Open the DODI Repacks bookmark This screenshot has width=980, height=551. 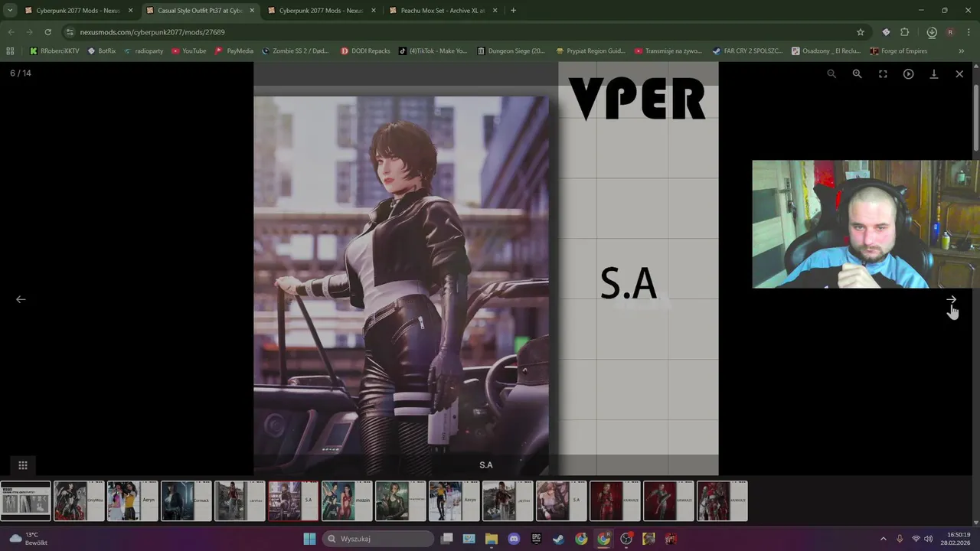[365, 51]
